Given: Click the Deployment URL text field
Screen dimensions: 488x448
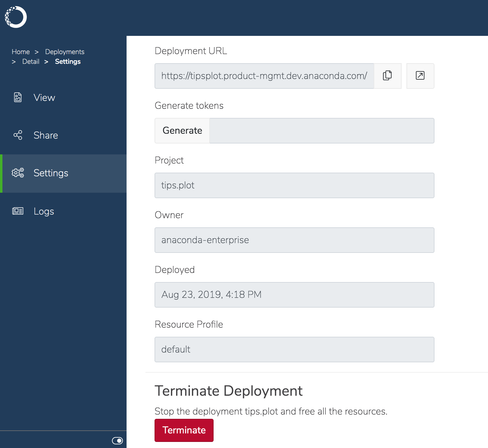Looking at the screenshot, I should coord(264,76).
